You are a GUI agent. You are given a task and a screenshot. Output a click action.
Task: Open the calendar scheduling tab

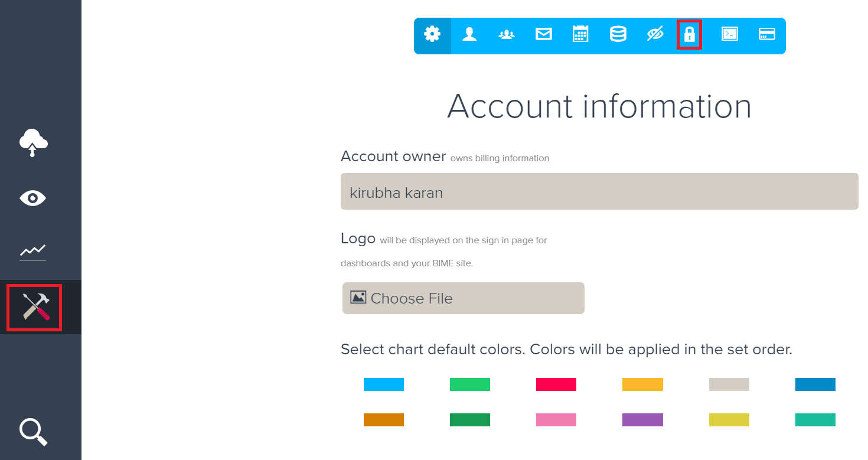pyautogui.click(x=580, y=35)
